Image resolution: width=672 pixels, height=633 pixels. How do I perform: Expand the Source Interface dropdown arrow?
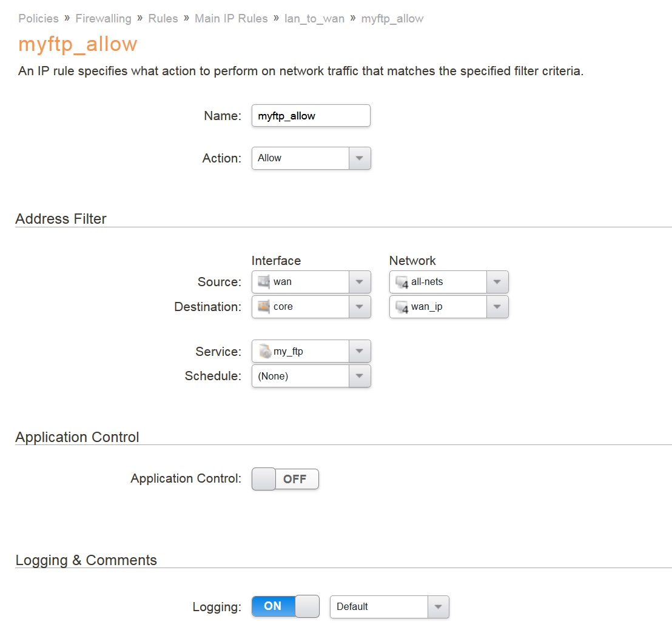[x=359, y=282]
